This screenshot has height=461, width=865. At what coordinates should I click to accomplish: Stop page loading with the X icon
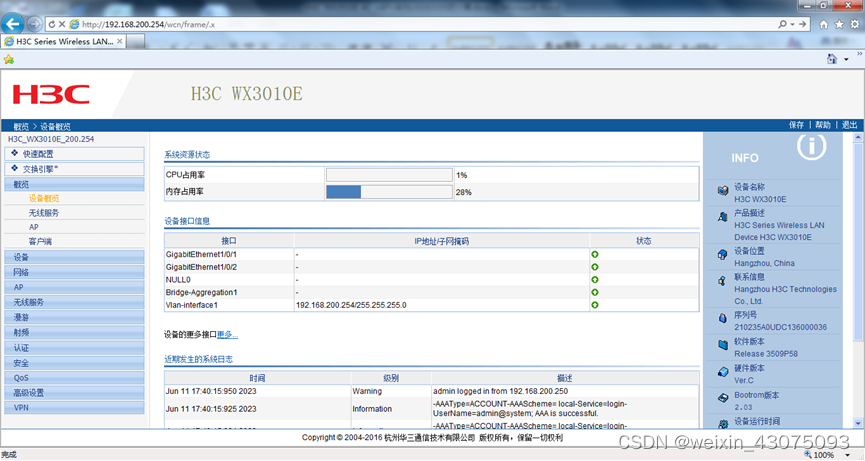[62, 24]
